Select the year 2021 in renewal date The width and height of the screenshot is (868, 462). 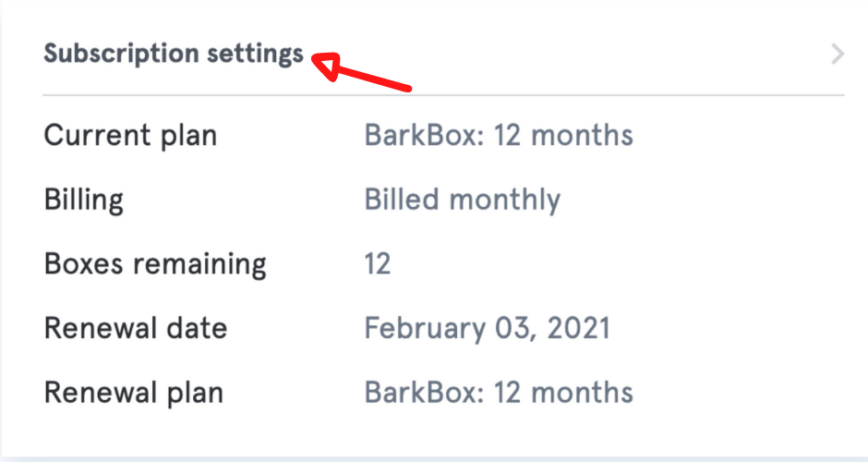pos(580,327)
